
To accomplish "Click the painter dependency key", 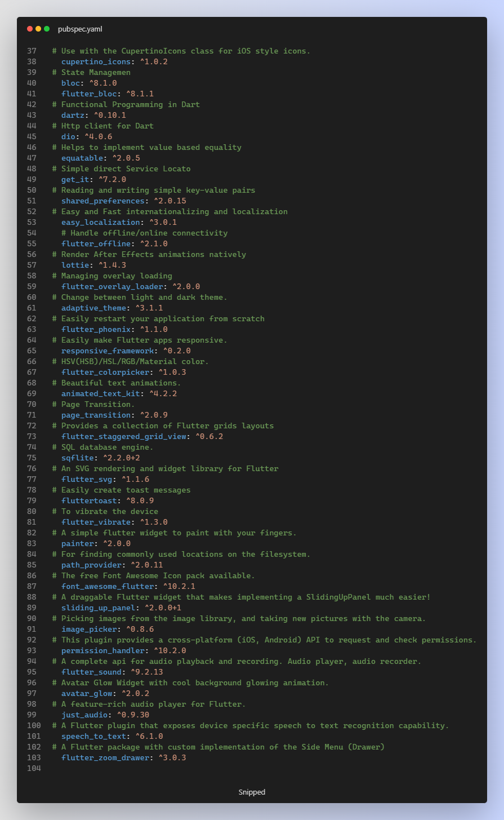I will [77, 543].
